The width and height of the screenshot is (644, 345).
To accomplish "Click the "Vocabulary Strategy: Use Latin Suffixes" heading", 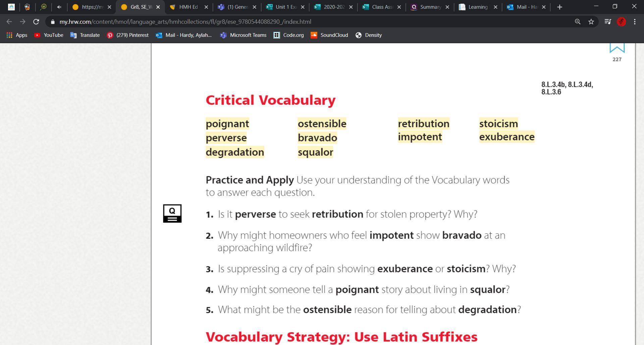I will click(341, 337).
